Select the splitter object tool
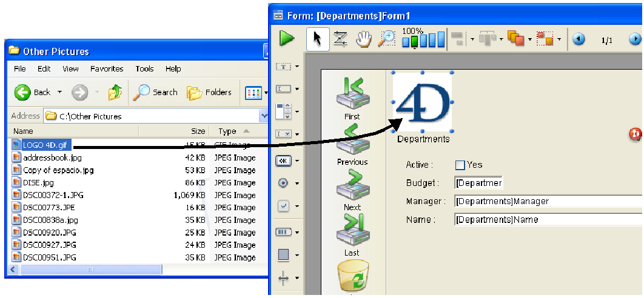 click(283, 278)
